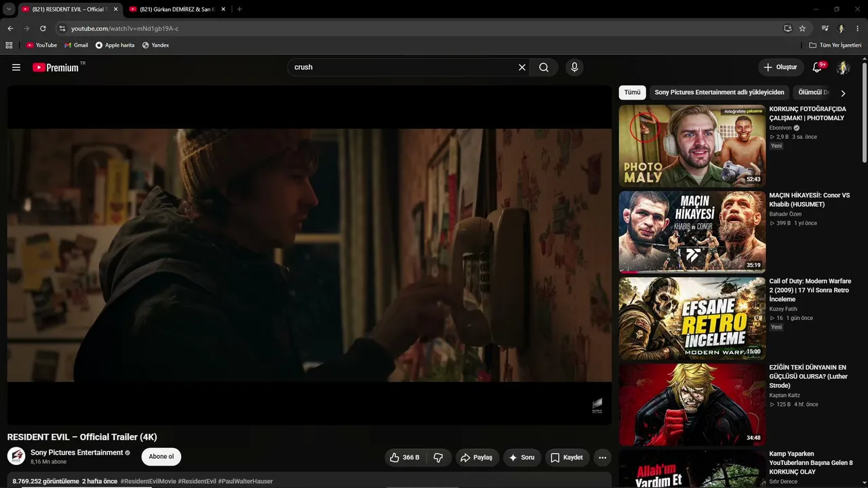
Task: Open the Call of Duty: Modern Warfare 2 title
Action: [x=810, y=290]
